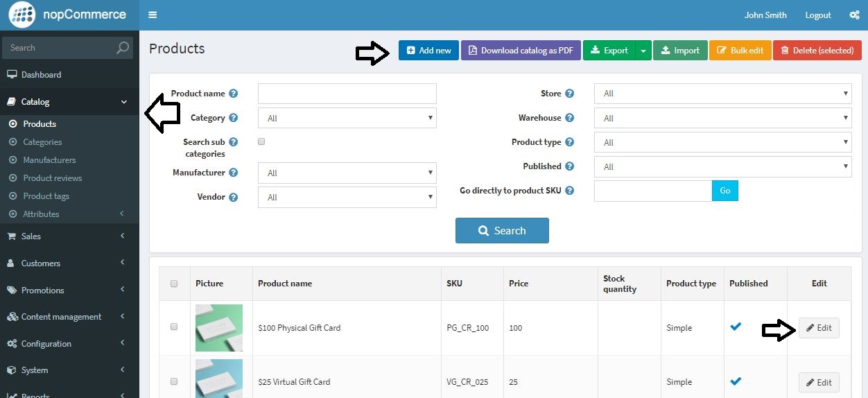Click the sidebar search magnifier icon

point(123,48)
